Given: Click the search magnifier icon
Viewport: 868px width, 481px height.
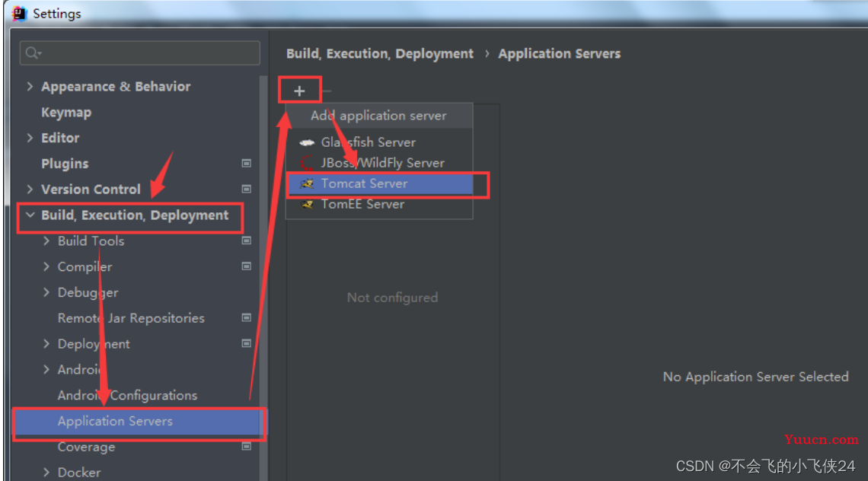Looking at the screenshot, I should [33, 53].
